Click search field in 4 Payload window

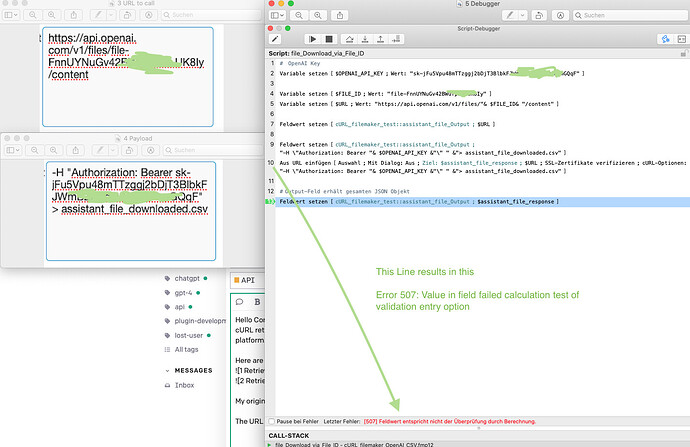pyautogui.click(x=213, y=150)
